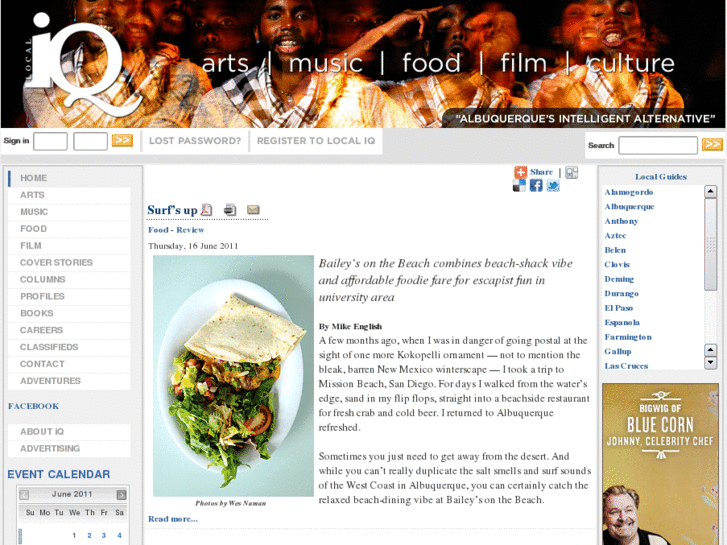727x545 pixels.
Task: Select June 2 in event calendar
Action: click(x=89, y=536)
